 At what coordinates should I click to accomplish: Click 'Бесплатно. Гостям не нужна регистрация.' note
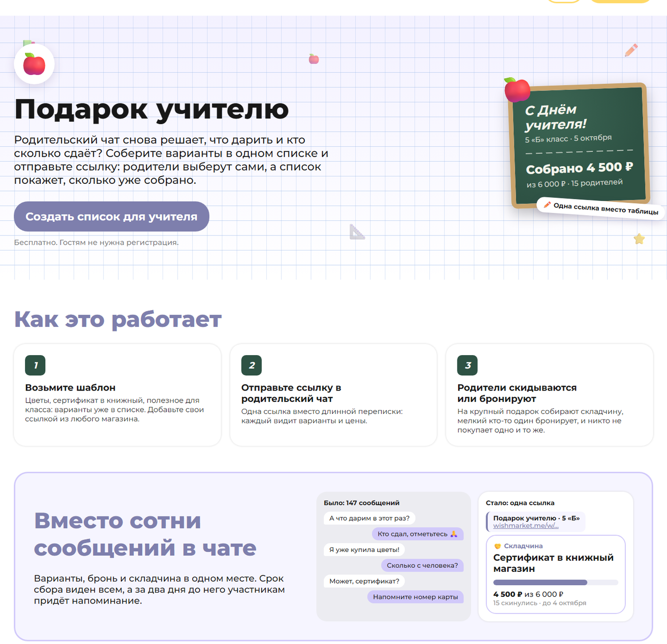tap(96, 243)
